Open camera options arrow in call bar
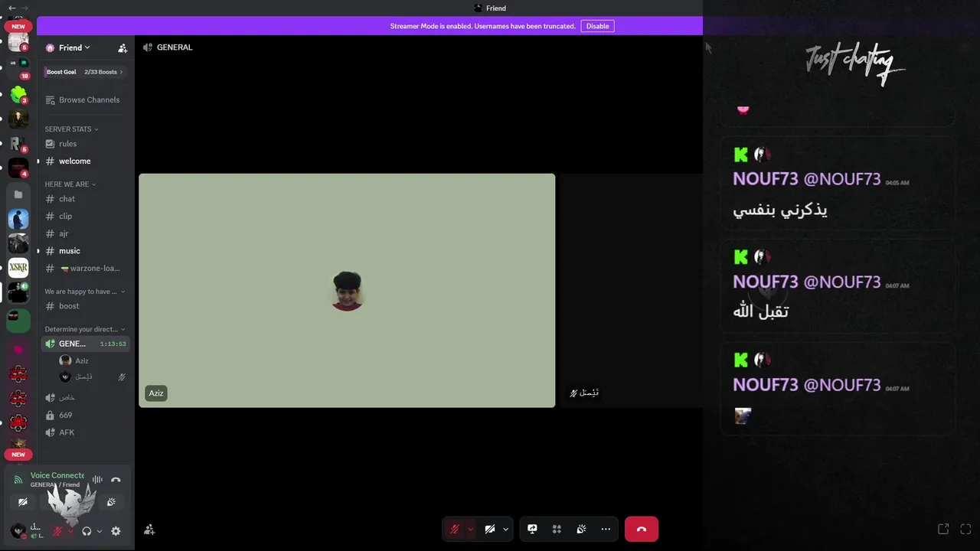 pos(505,529)
